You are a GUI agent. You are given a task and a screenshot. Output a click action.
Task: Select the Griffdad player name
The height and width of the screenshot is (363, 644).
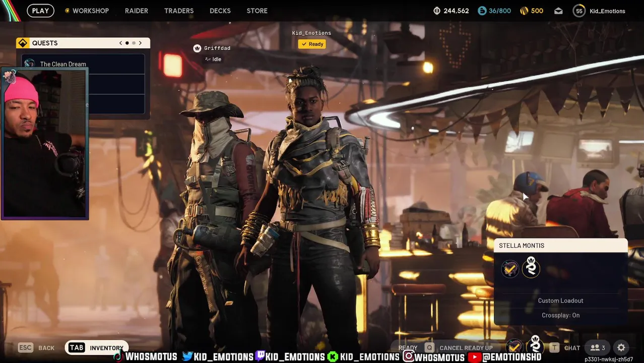(x=217, y=48)
